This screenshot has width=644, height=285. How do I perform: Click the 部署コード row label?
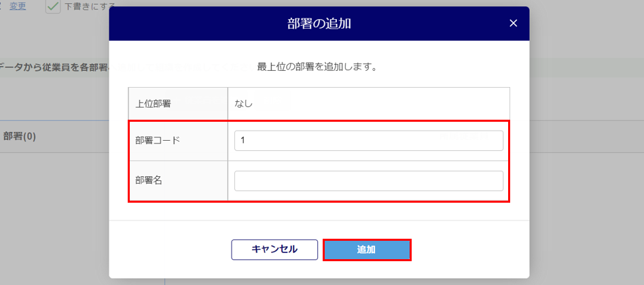click(157, 141)
